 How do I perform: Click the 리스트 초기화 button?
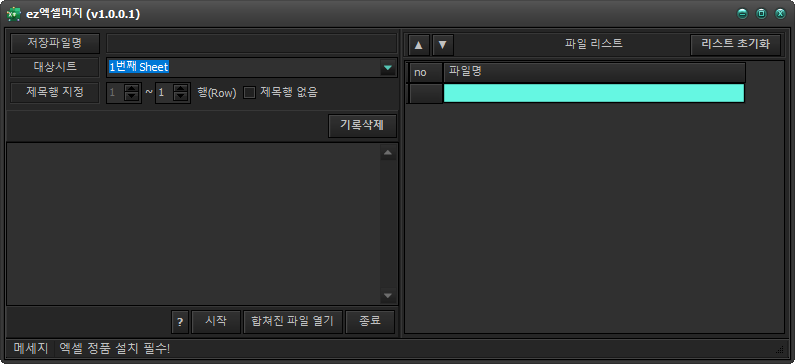click(735, 45)
